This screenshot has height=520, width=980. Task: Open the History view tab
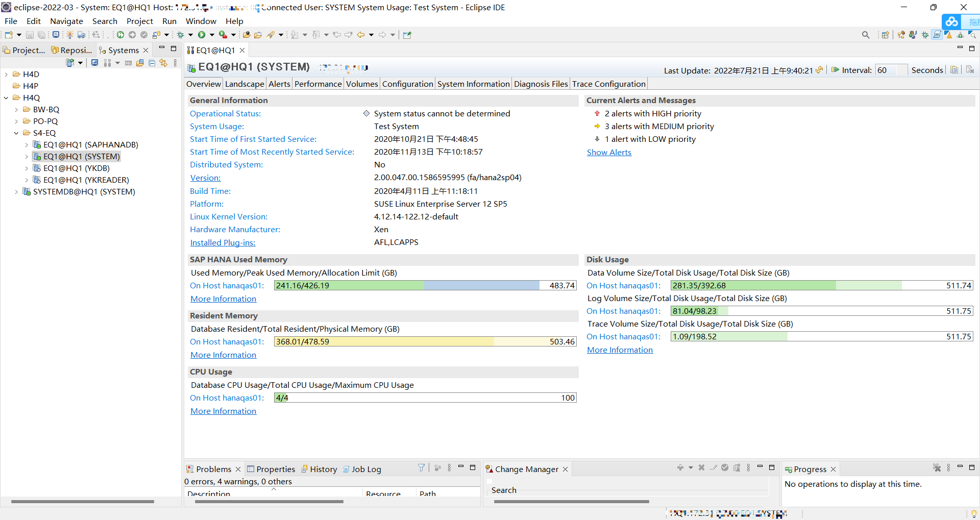click(319, 469)
